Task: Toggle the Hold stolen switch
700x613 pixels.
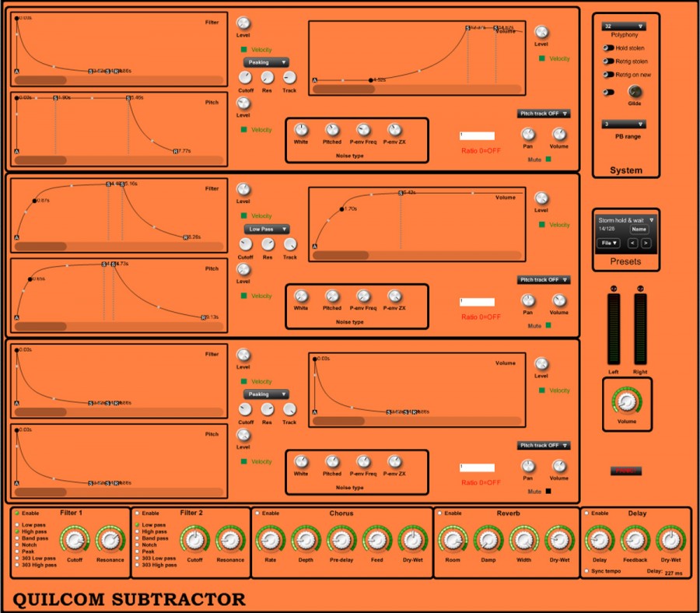Action: point(608,47)
